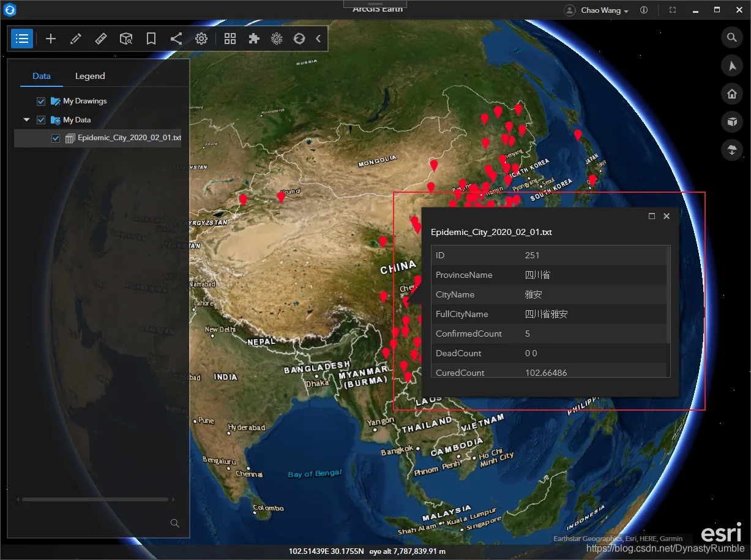Open the interactive analysis cube tool

pos(126,39)
